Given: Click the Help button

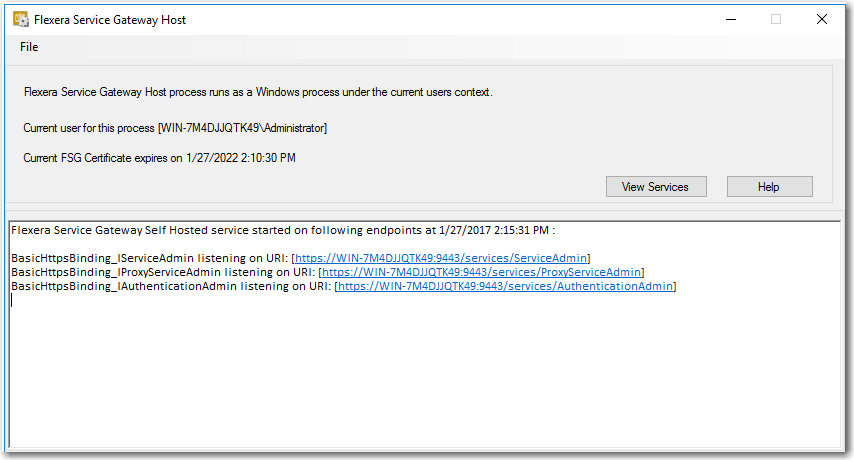Looking at the screenshot, I should pos(769,187).
